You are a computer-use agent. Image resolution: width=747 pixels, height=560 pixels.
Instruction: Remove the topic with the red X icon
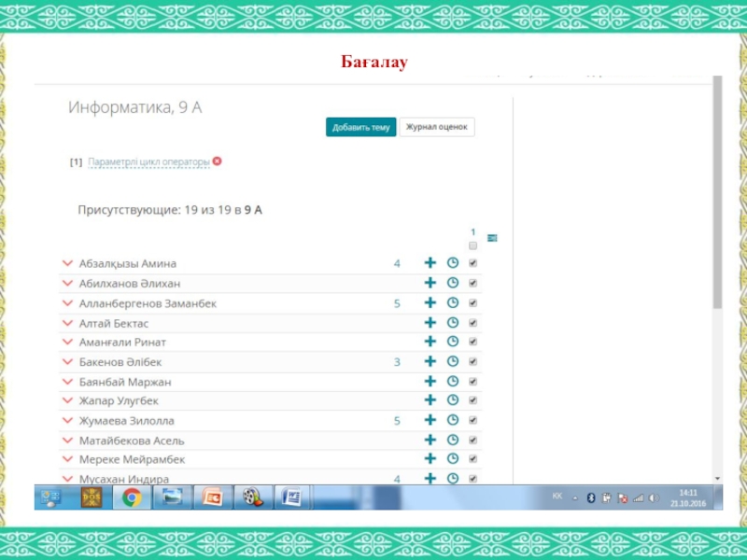pyautogui.click(x=218, y=161)
